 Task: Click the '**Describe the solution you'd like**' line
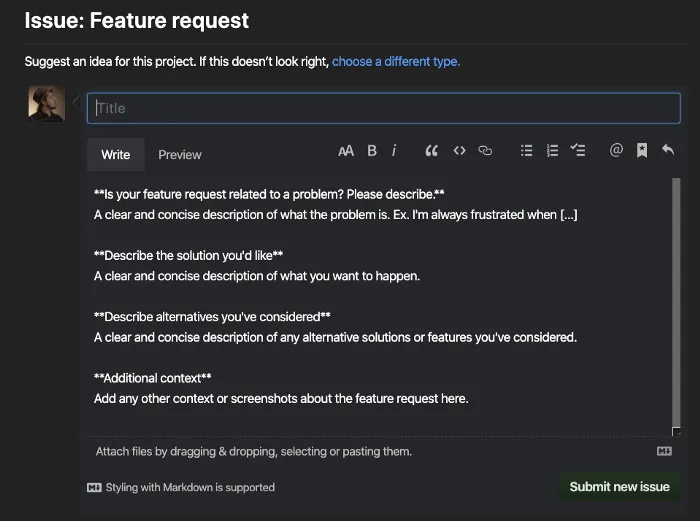point(188,255)
